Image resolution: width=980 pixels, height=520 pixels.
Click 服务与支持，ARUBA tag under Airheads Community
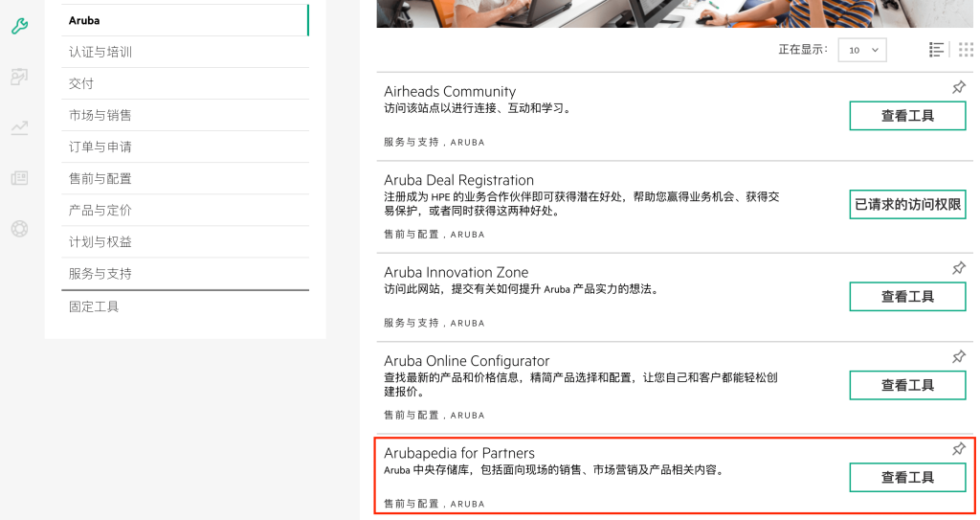[434, 142]
